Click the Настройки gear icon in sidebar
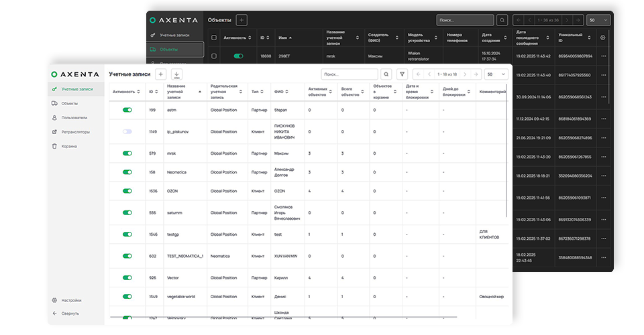The image size is (644, 335). pos(54,300)
